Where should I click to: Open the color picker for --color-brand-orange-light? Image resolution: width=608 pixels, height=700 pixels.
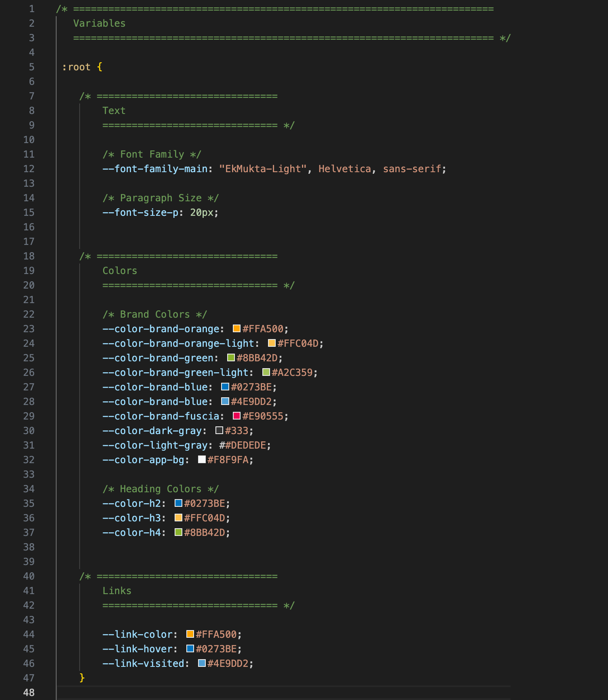pyautogui.click(x=272, y=343)
